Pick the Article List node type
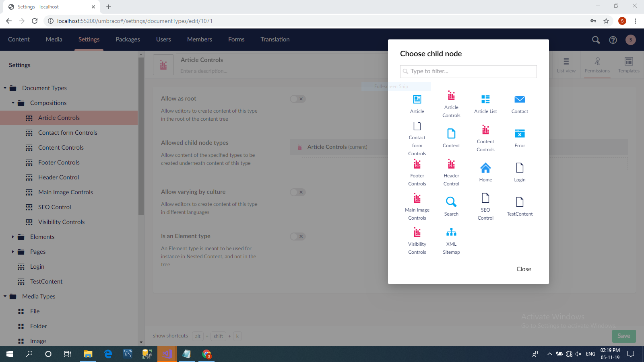644x362 pixels. point(485,103)
